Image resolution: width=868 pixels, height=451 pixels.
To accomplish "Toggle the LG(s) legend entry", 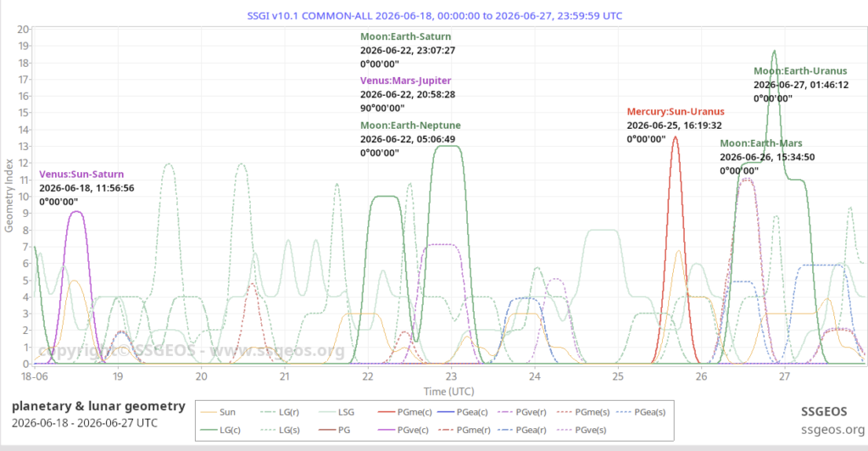I will pyautogui.click(x=280, y=430).
